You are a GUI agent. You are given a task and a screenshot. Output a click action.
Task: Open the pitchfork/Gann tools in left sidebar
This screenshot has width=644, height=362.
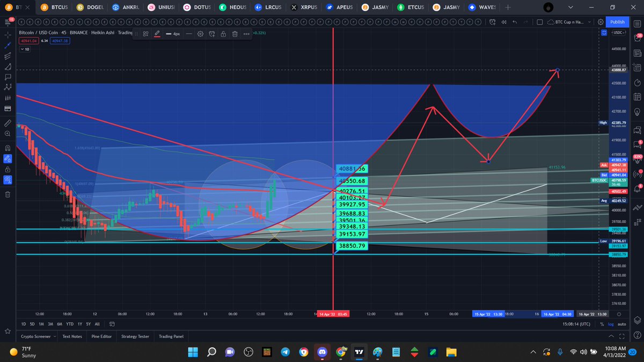[8, 56]
